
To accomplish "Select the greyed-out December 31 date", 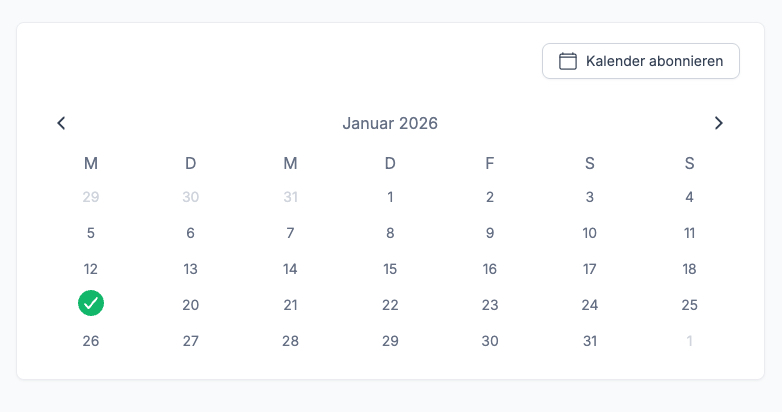I will tap(290, 197).
